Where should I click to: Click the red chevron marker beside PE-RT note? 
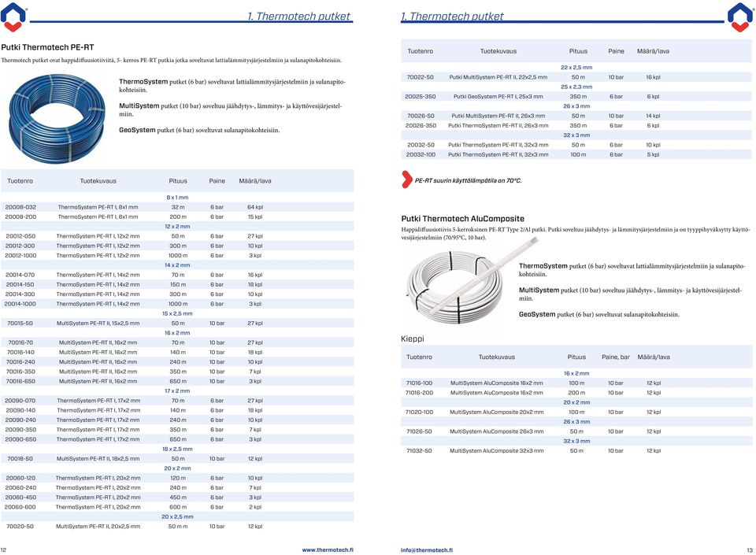pos(407,179)
